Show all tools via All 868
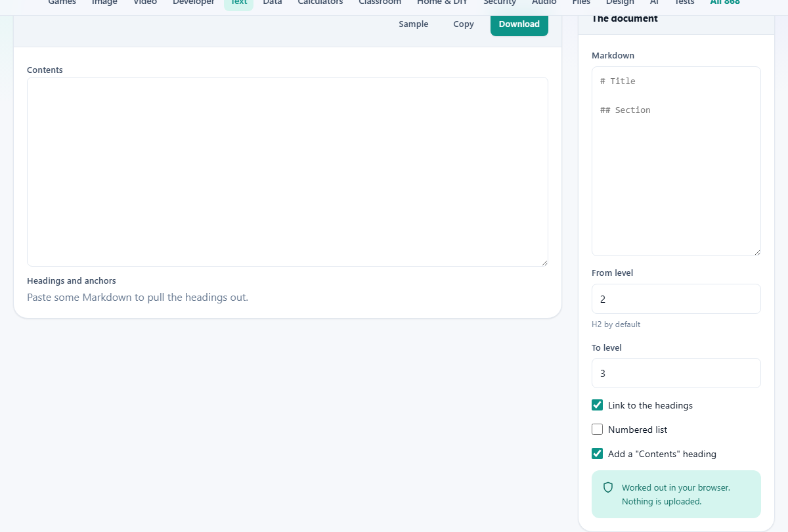This screenshot has height=532, width=788. coord(725,3)
